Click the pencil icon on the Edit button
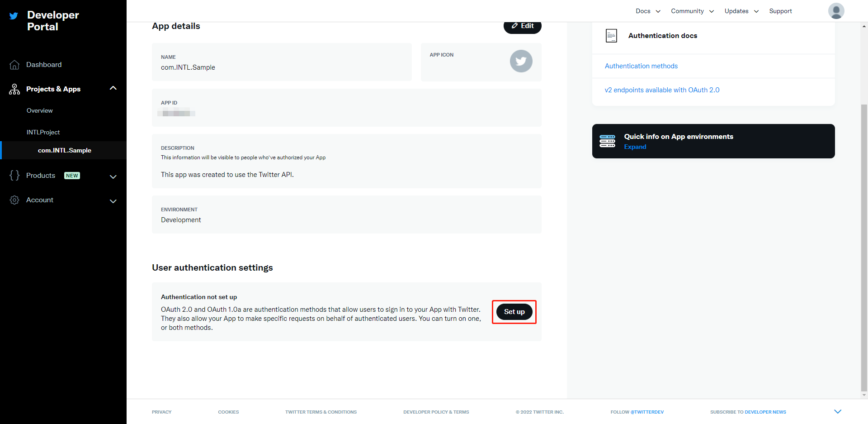The image size is (868, 424). pyautogui.click(x=514, y=26)
